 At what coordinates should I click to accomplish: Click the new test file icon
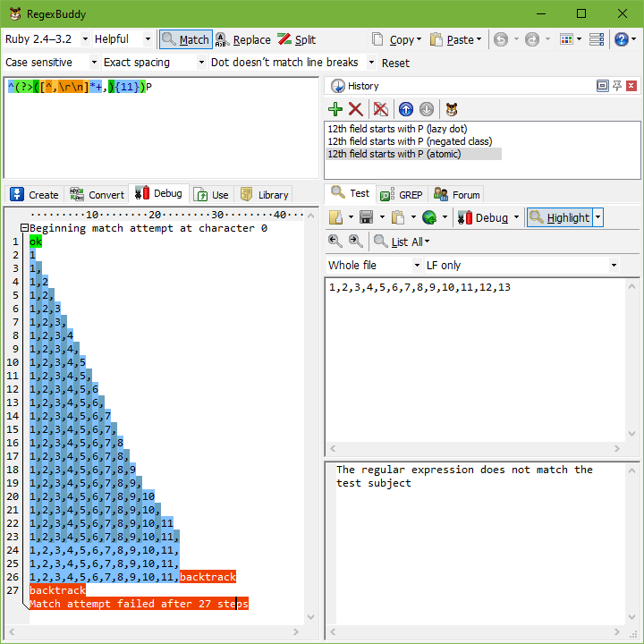tap(336, 217)
